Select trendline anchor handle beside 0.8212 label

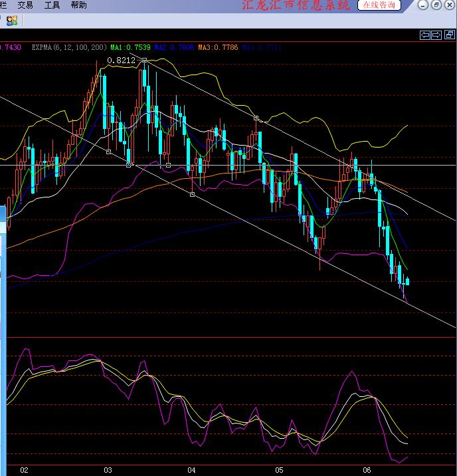pos(145,60)
